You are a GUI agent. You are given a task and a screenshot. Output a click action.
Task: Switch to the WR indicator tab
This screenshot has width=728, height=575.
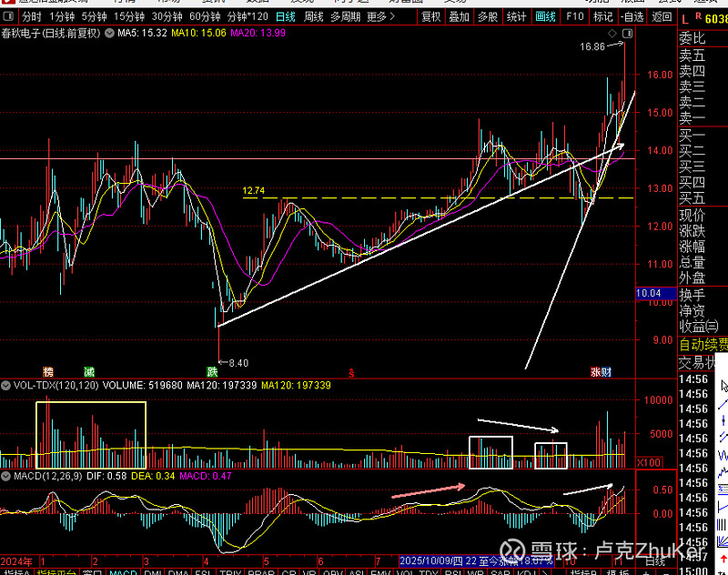click(x=476, y=571)
